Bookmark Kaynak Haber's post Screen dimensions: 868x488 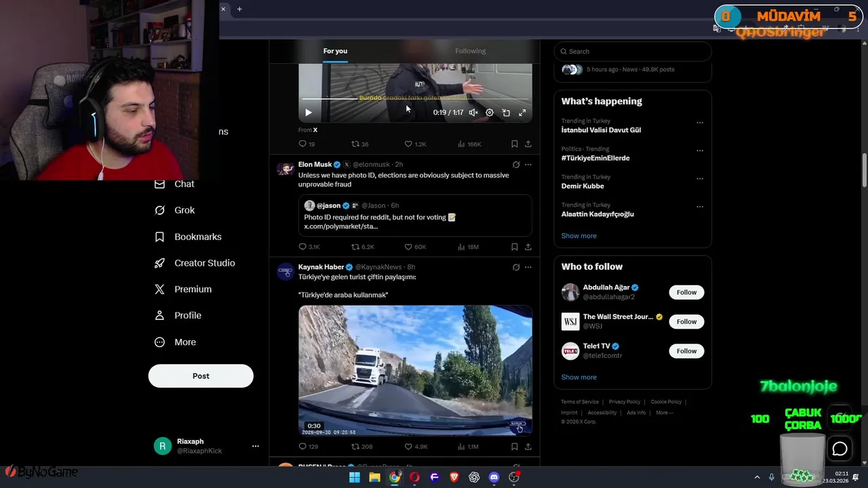514,447
